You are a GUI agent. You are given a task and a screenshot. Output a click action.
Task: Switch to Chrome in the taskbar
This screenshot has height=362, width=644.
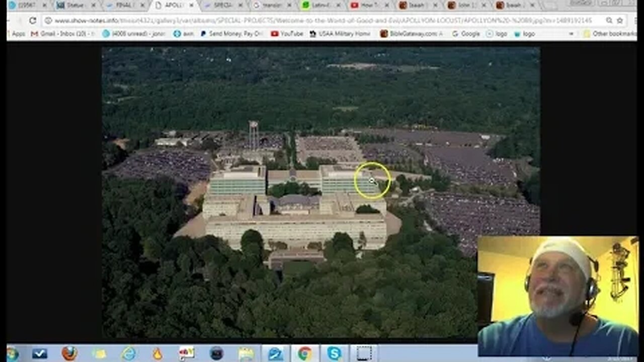tap(305, 354)
